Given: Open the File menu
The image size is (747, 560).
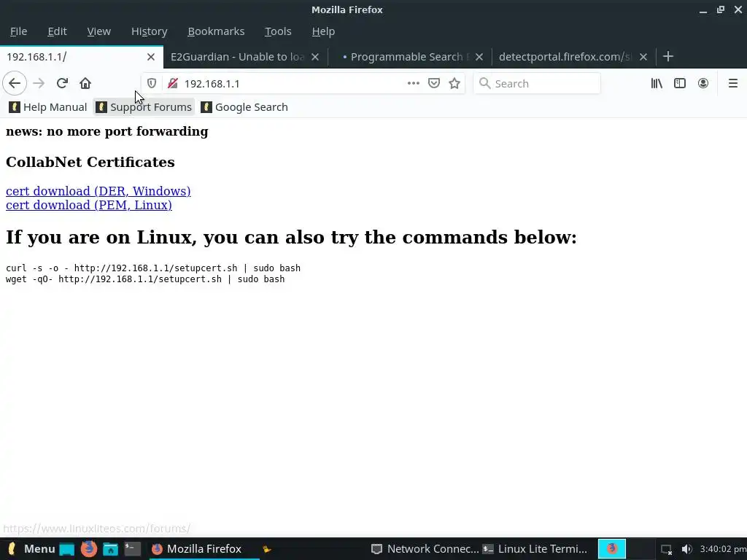Looking at the screenshot, I should point(18,31).
